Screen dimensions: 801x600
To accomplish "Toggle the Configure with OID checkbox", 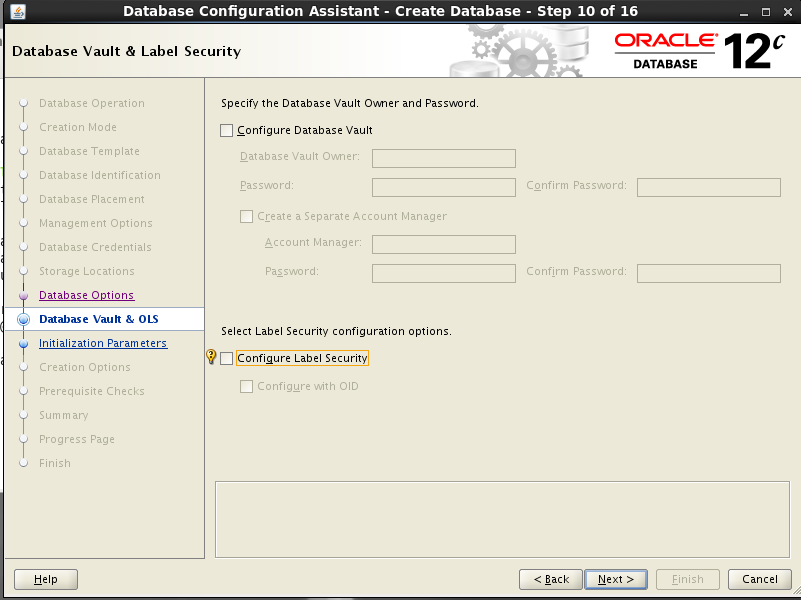I will 246,386.
